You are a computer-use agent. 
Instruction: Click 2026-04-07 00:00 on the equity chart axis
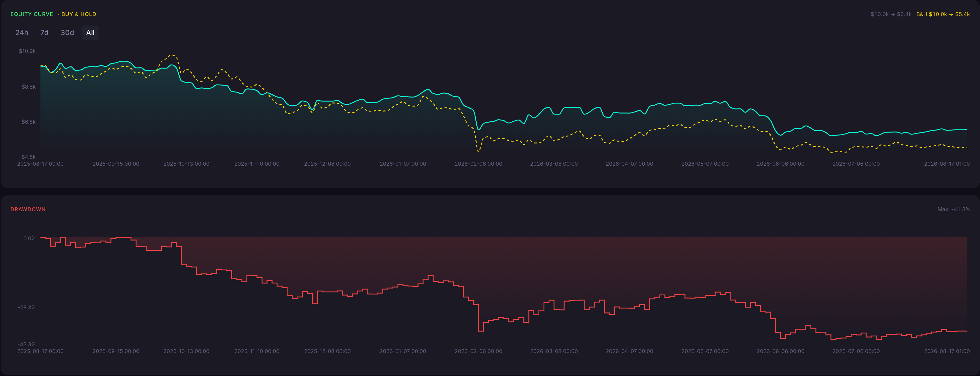630,164
